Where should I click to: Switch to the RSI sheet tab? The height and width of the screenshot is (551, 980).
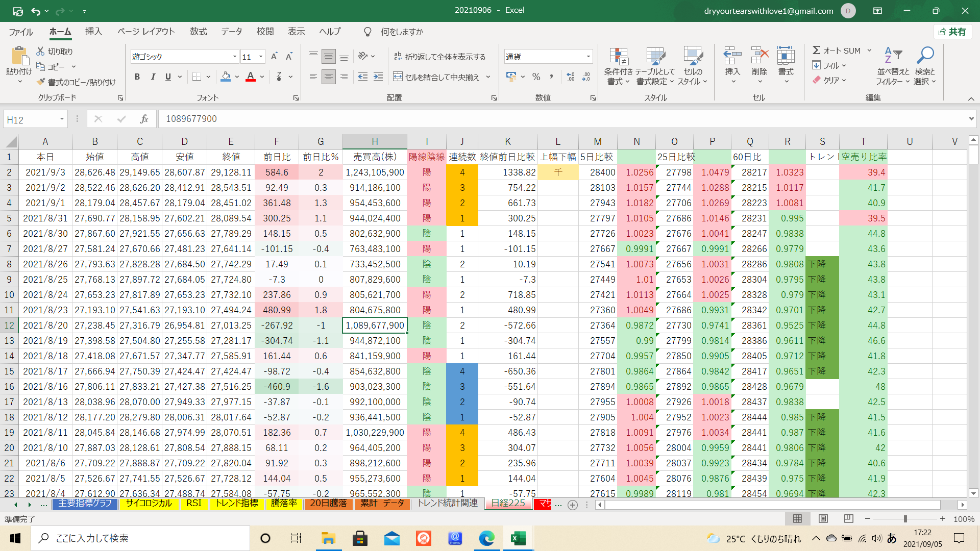[x=193, y=504]
